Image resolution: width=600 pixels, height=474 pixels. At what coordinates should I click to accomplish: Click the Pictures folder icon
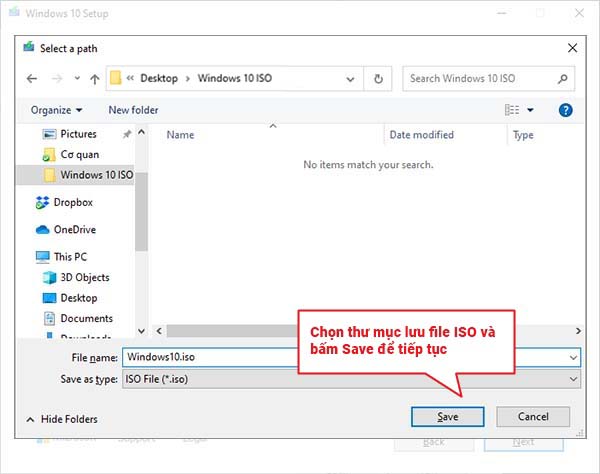49,134
